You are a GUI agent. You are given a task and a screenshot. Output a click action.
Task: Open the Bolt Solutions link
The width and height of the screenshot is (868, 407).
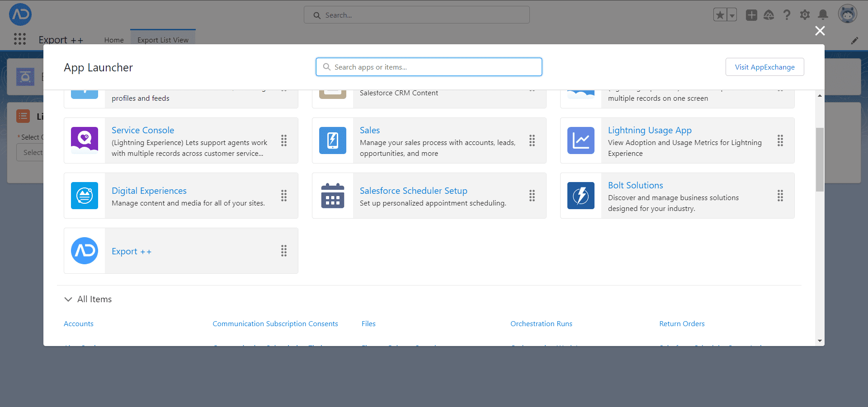(636, 185)
